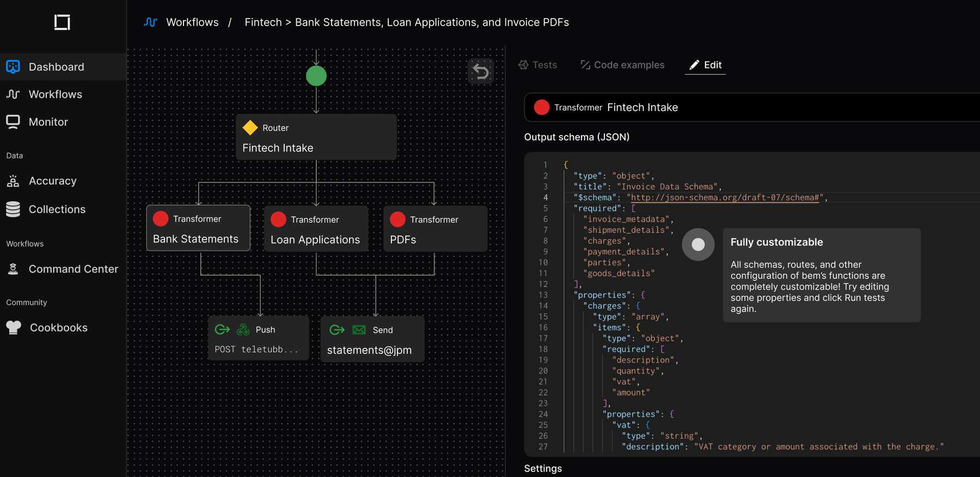Switch to the Tests tab
980x477 pixels.
pos(538,65)
